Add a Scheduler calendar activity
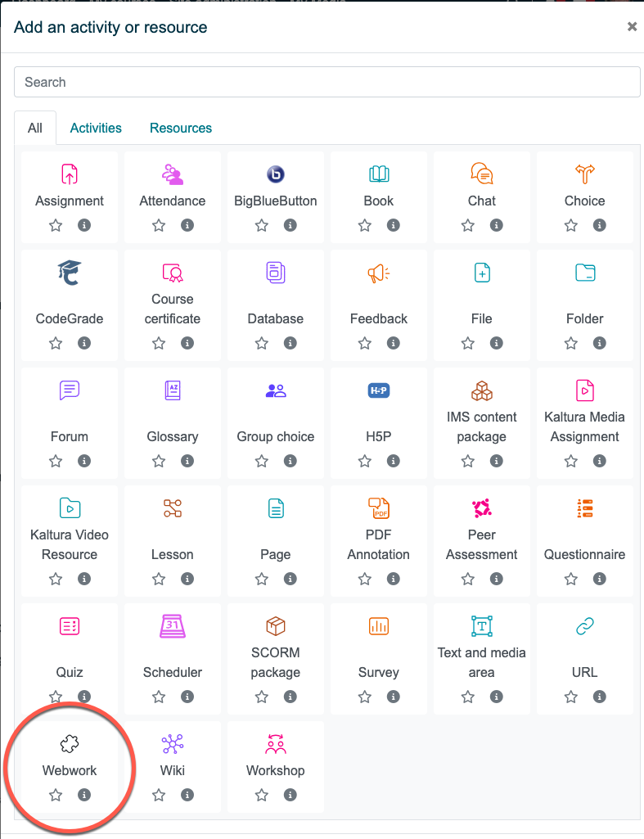 click(x=172, y=626)
